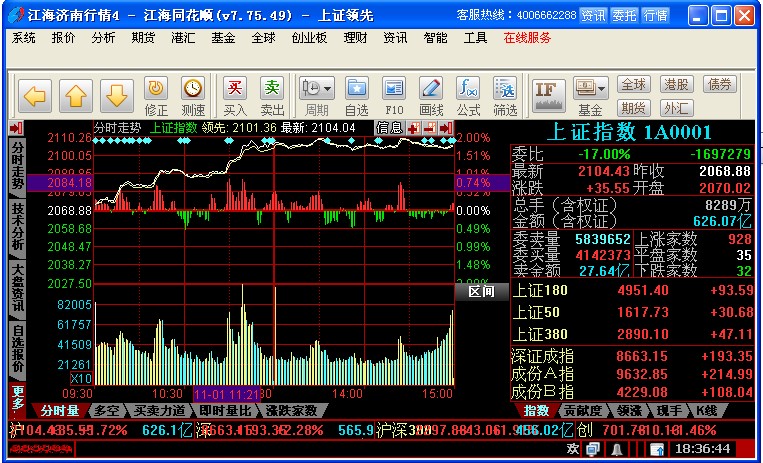This screenshot has width=763, height=463.
Task: Toggle the X10 volume scale label
Action: [x=81, y=378]
